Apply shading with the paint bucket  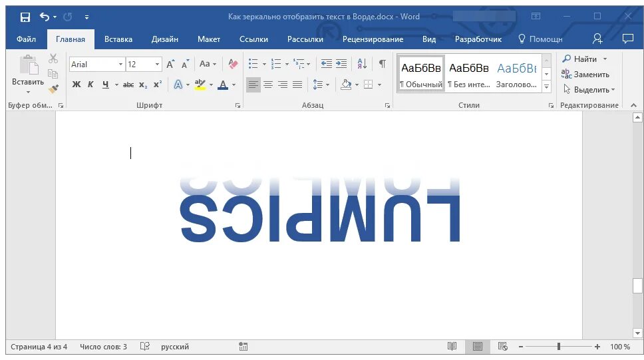point(346,85)
